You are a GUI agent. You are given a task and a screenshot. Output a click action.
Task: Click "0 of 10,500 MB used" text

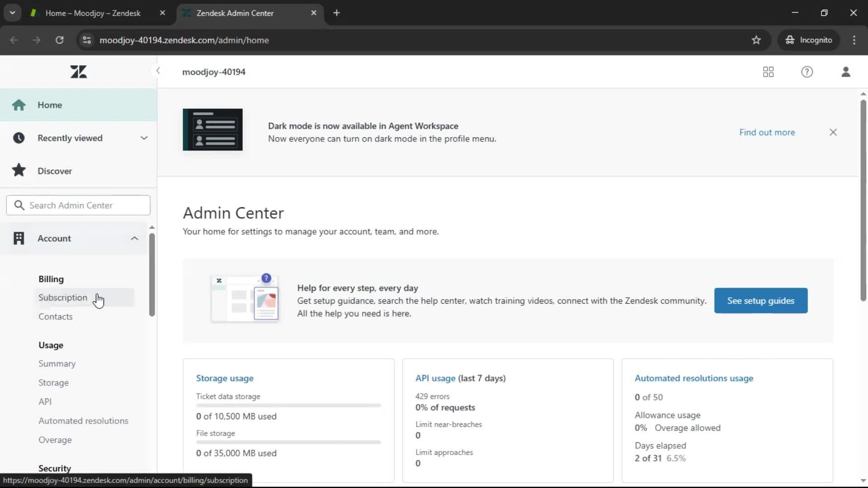(236, 416)
